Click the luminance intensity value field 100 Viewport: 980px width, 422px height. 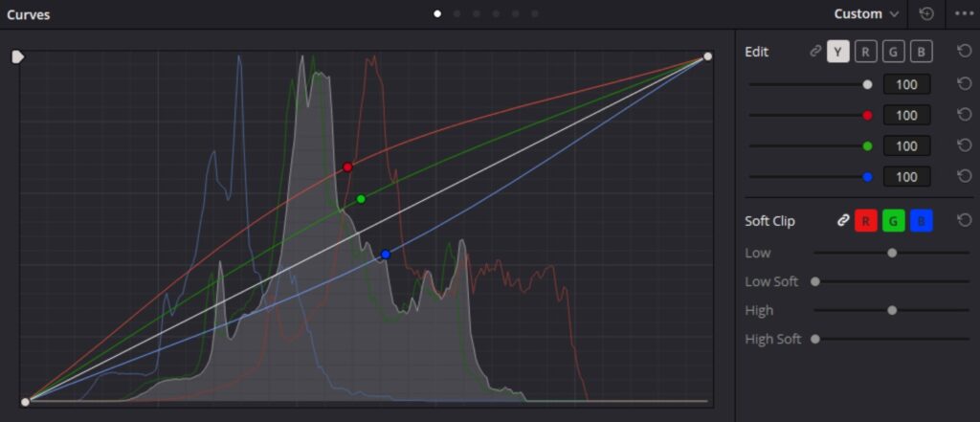tap(906, 84)
